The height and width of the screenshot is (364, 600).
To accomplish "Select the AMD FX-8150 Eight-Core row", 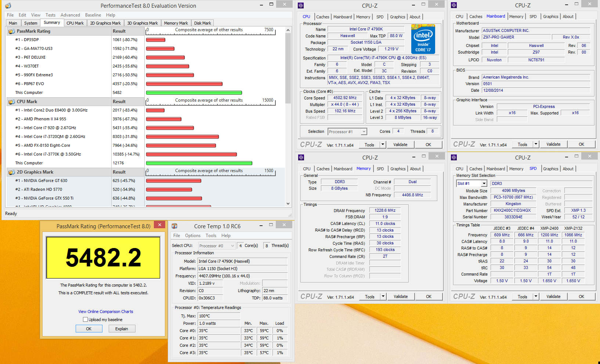I will click(x=76, y=145).
